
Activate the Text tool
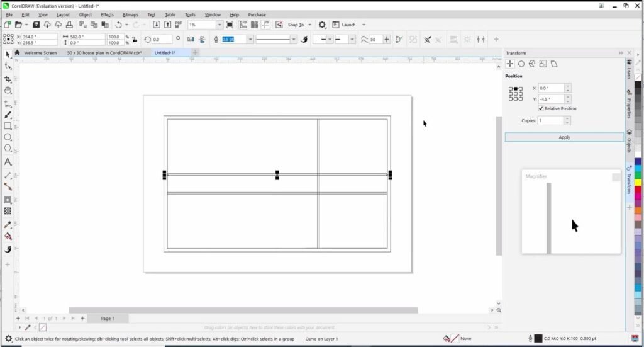click(x=8, y=162)
